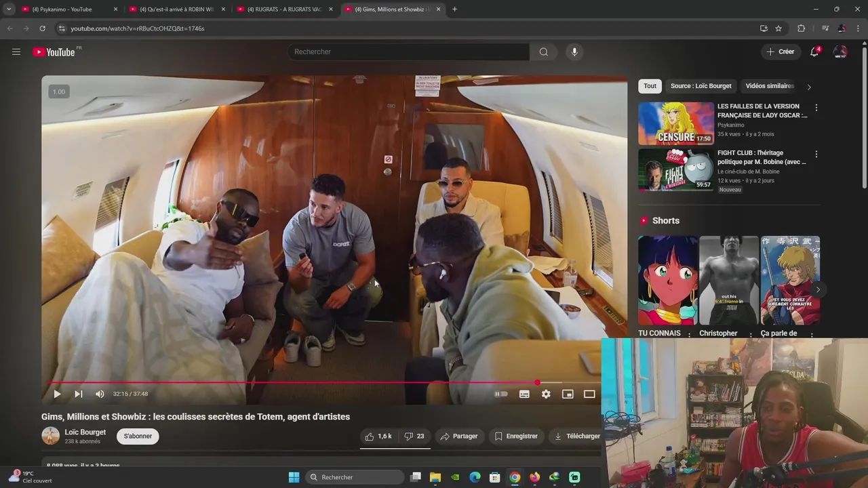This screenshot has width=868, height=488.
Task: Open the Windows Start menu
Action: [294, 477]
